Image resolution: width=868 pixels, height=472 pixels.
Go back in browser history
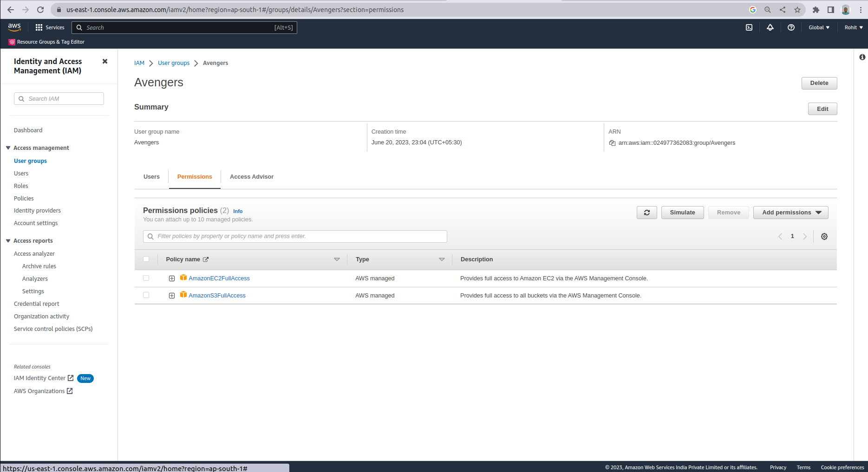click(x=11, y=10)
